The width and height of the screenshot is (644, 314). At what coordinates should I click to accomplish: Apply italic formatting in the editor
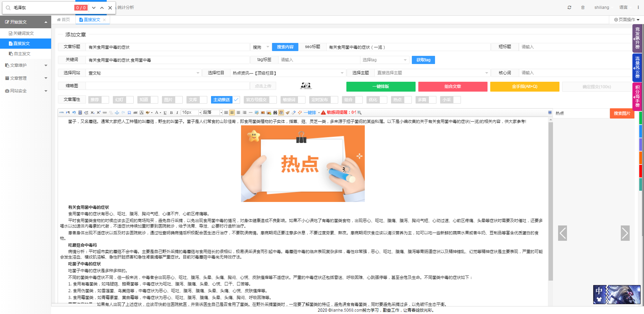(x=177, y=112)
